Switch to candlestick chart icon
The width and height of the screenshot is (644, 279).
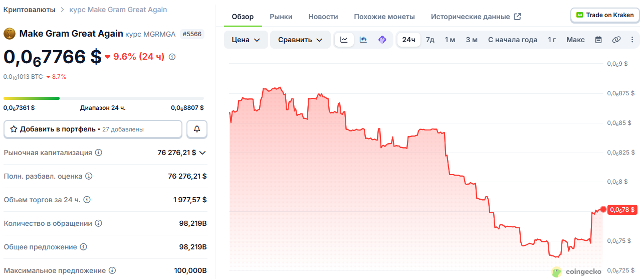[363, 40]
